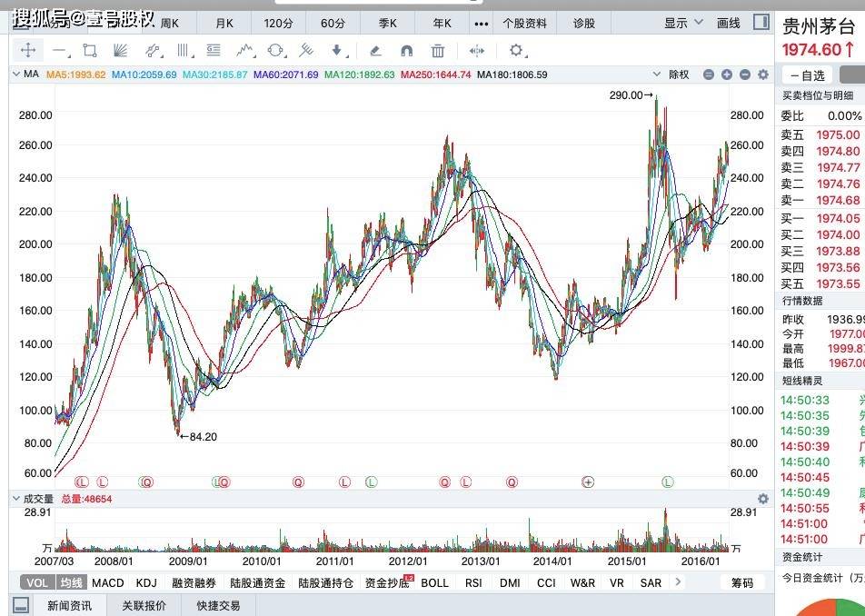This screenshot has width=865, height=616.
Task: Open the MACD indicator tab
Action: [107, 583]
